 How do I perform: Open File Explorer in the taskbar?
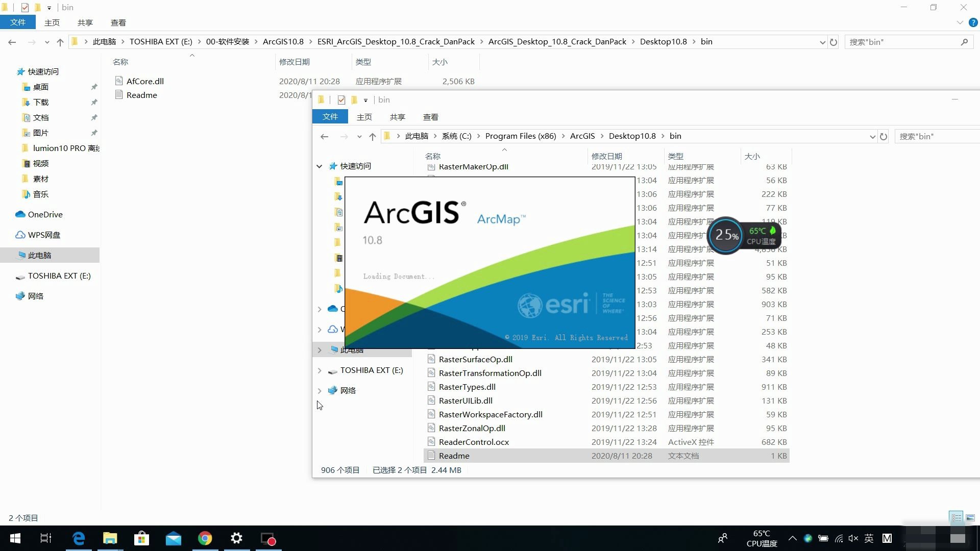tap(110, 538)
